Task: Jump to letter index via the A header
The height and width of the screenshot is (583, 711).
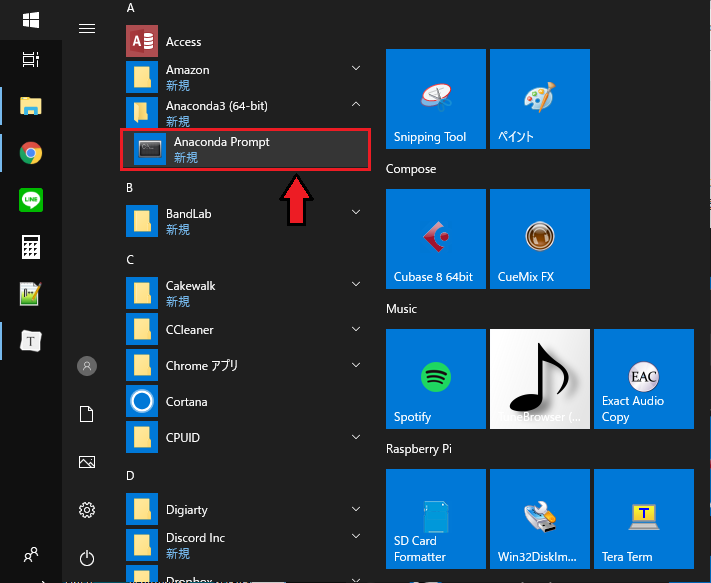Action: (131, 8)
